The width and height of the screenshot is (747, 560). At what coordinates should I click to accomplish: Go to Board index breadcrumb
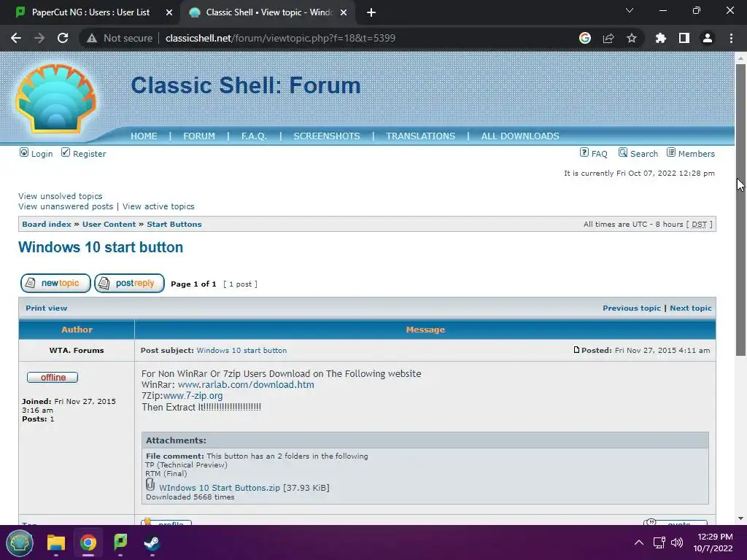tap(47, 225)
